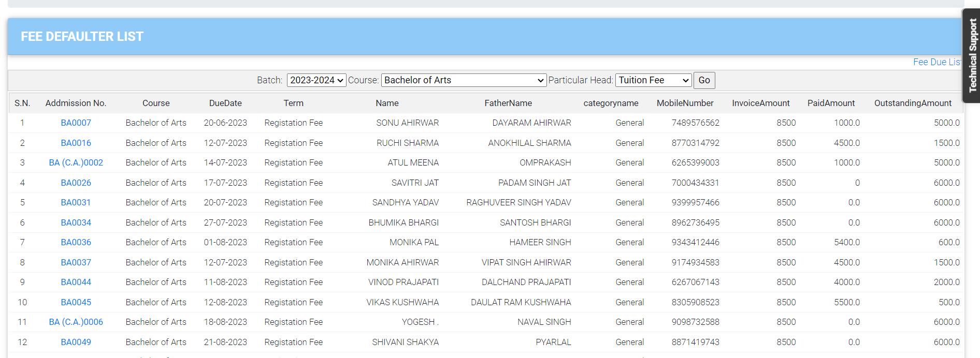Click the name BHUMIKA BHARGI
The image size is (980, 358).
403,222
